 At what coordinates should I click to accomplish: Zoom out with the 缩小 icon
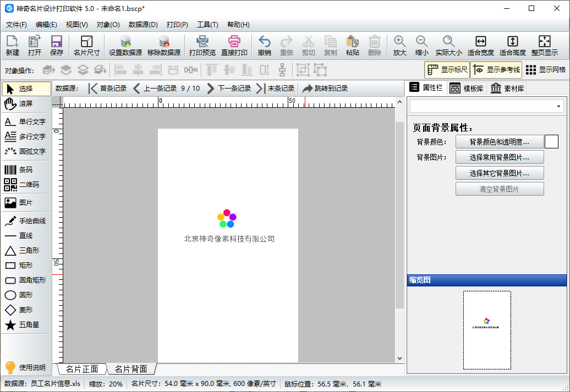[x=421, y=46]
